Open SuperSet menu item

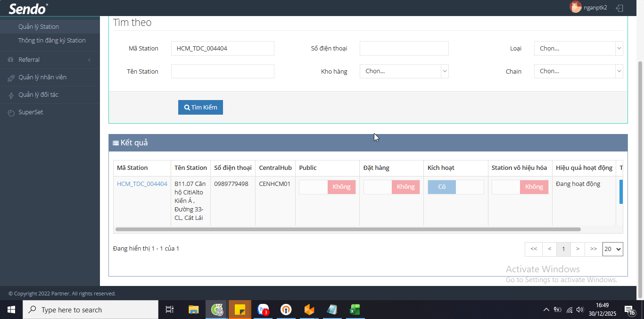31,112
